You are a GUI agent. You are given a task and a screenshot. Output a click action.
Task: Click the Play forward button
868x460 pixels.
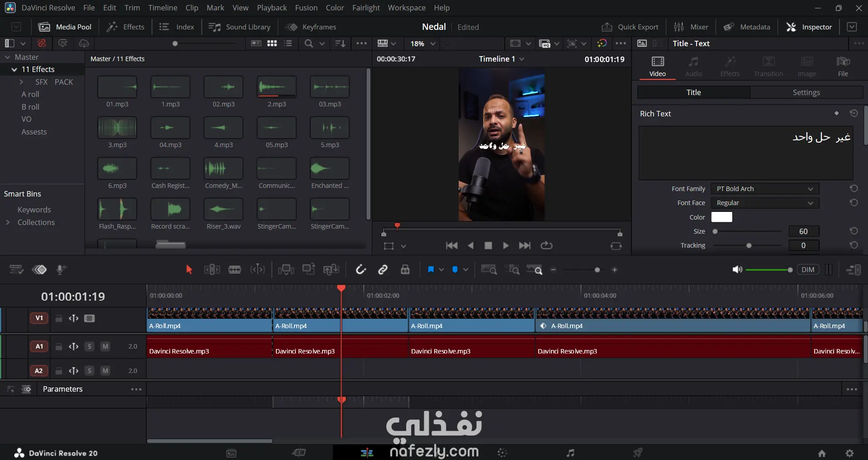[x=506, y=245]
